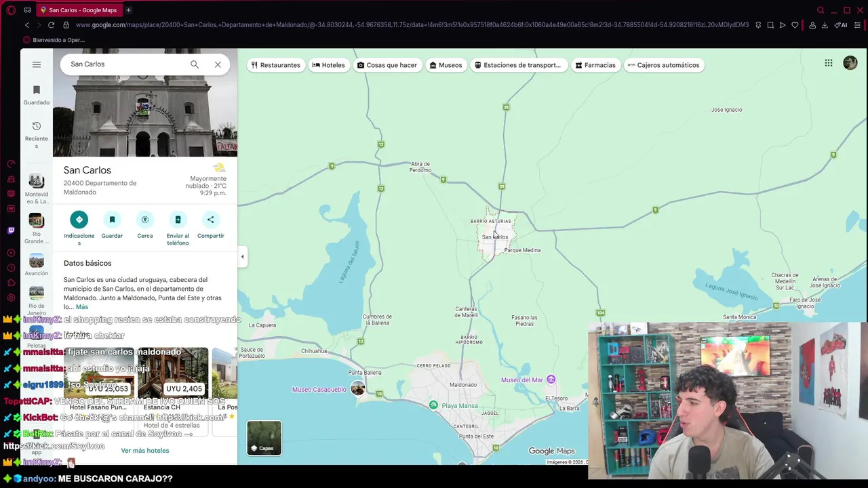Take a snapshot with the Opera capture icon
The image size is (868, 488).
click(770, 25)
